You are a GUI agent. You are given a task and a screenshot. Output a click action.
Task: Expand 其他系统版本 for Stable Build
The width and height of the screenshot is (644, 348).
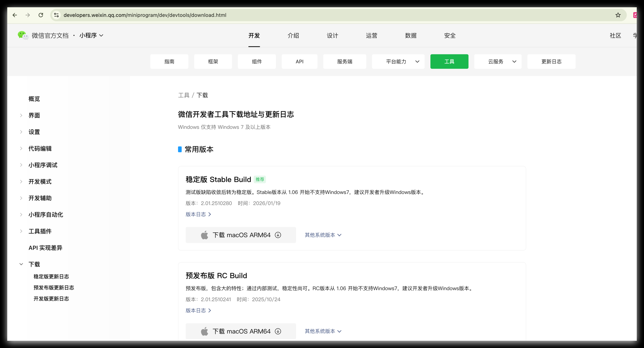point(323,235)
